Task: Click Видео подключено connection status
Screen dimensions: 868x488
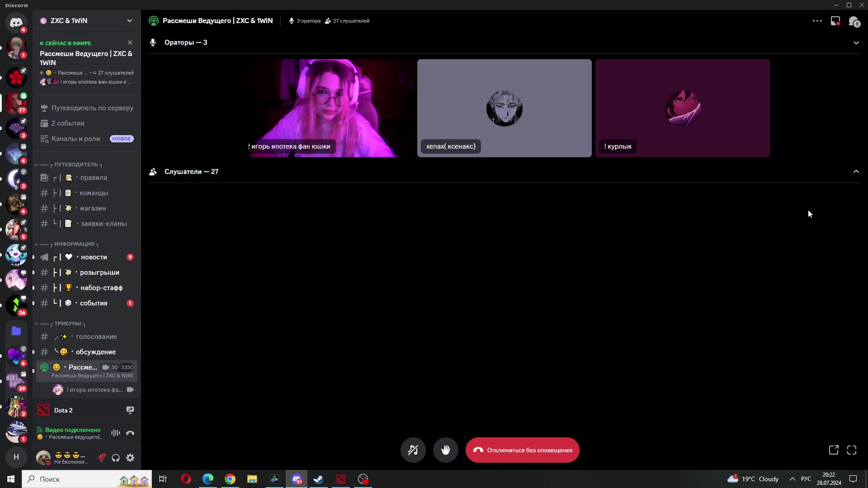Action: point(72,430)
